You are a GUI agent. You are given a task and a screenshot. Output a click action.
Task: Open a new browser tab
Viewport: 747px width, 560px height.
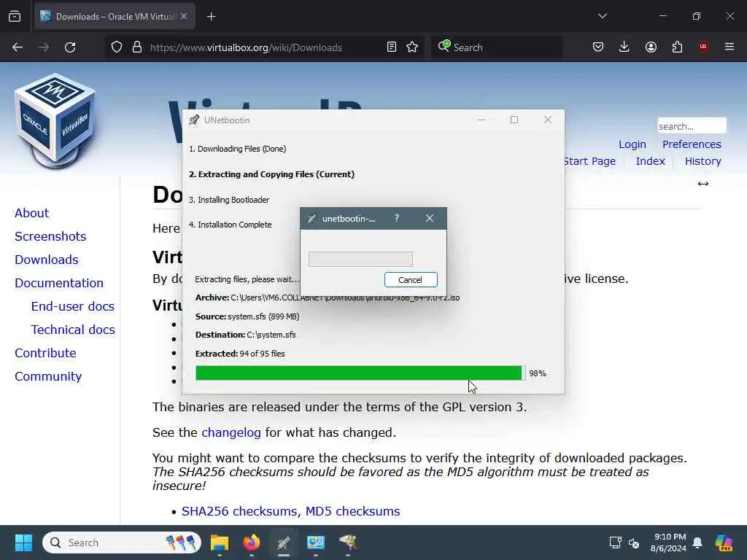pyautogui.click(x=211, y=17)
